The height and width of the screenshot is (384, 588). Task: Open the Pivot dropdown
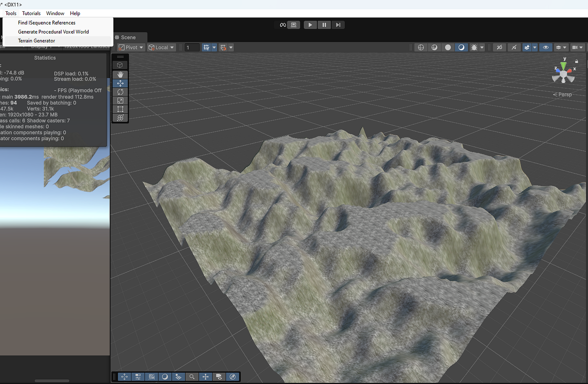130,47
